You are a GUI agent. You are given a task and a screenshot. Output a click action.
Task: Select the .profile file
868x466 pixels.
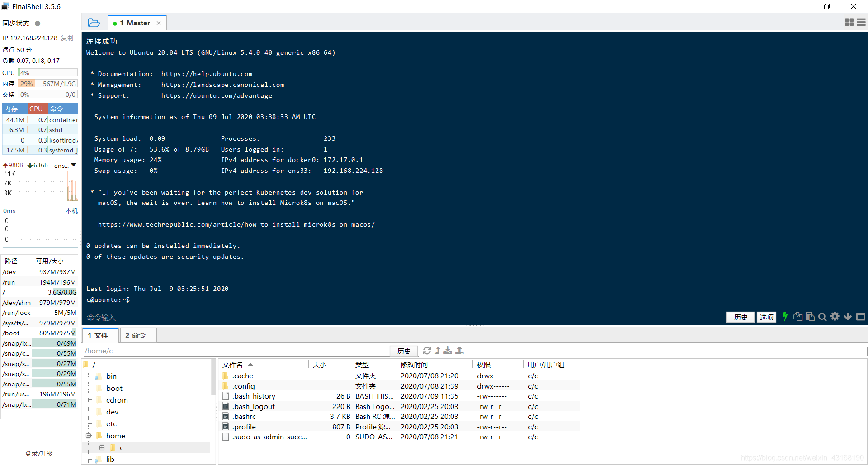tap(400, 427)
